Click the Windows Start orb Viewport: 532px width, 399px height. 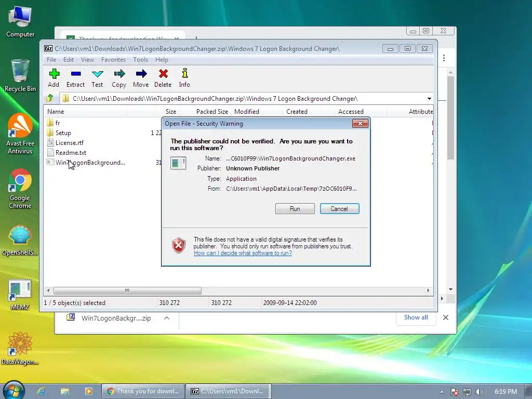coord(14,391)
